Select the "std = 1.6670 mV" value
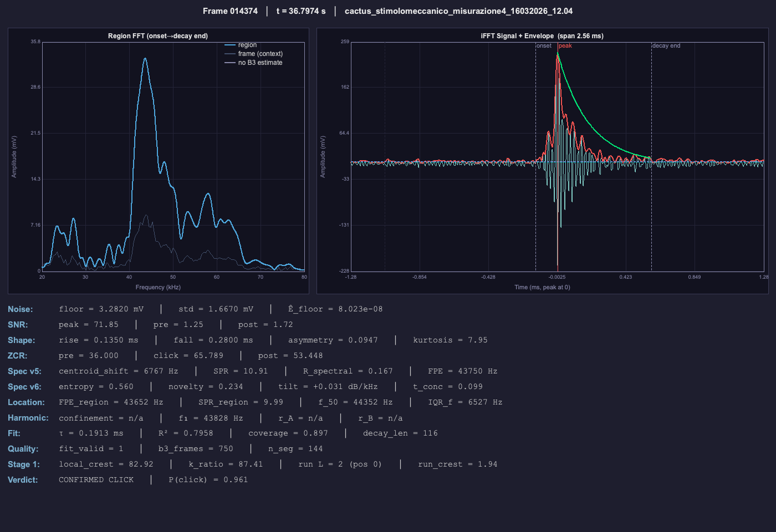The image size is (776, 532). coord(216,309)
